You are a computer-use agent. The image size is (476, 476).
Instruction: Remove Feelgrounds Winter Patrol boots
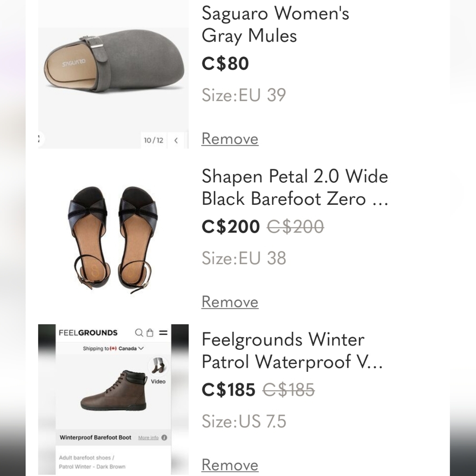[230, 465]
